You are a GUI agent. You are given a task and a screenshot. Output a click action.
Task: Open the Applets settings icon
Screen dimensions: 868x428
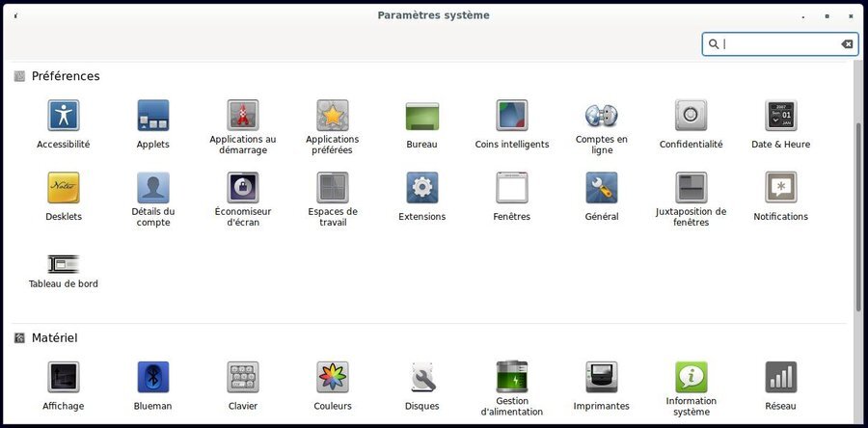pyautogui.click(x=152, y=116)
